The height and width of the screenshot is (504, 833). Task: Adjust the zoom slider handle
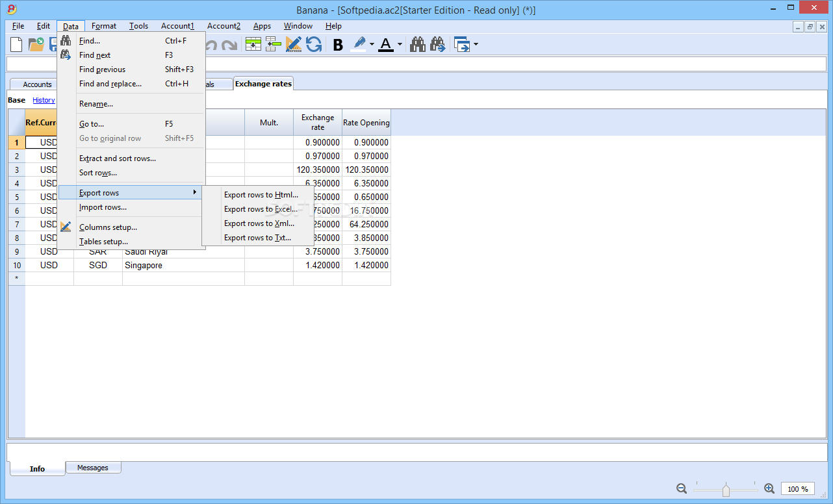coord(726,490)
